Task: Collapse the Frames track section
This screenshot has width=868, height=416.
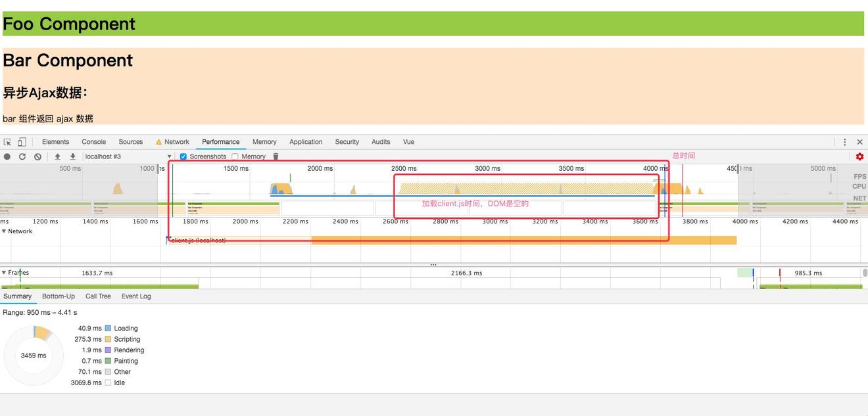Action: [x=4, y=273]
